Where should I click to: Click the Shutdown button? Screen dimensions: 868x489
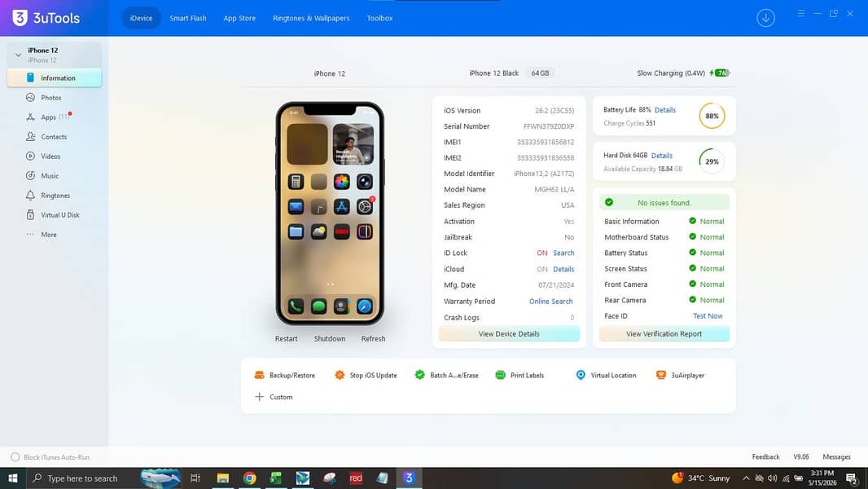coord(330,338)
